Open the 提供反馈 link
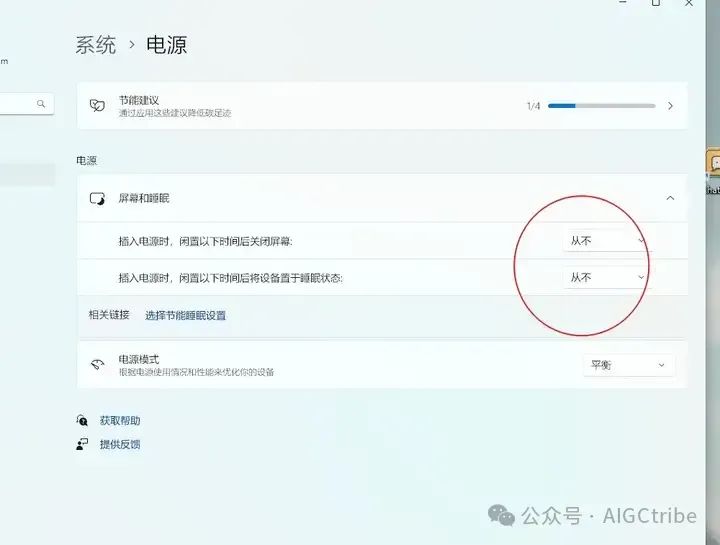720x545 pixels. (120, 444)
